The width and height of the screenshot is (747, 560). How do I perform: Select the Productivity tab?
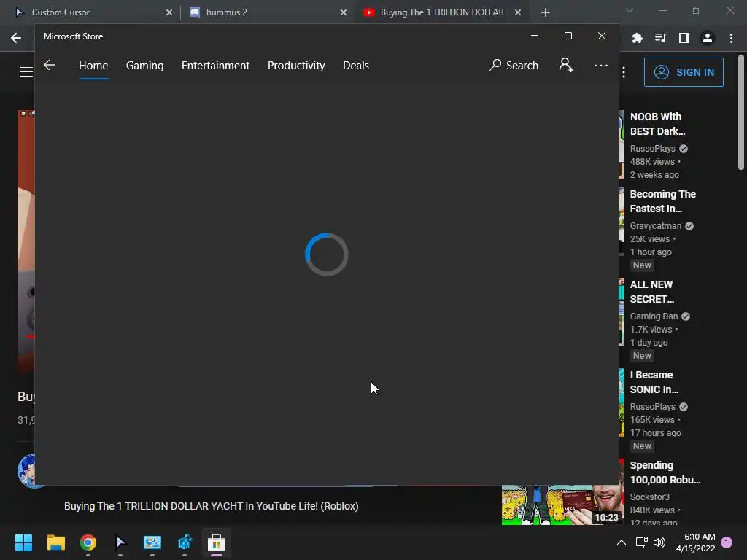coord(296,65)
